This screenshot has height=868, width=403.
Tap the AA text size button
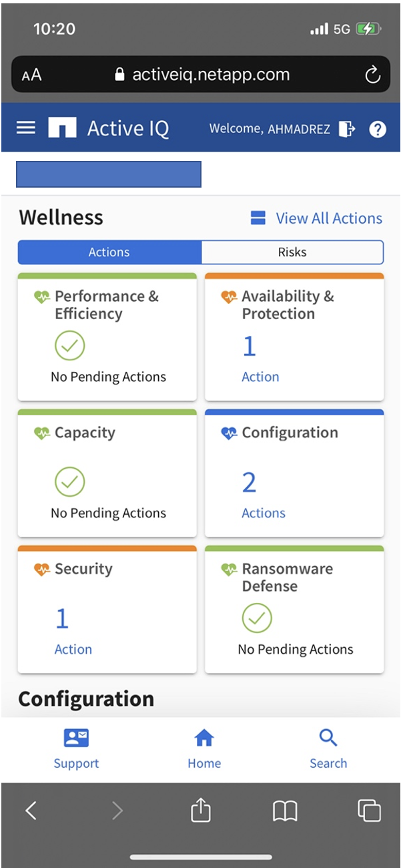[x=31, y=75]
